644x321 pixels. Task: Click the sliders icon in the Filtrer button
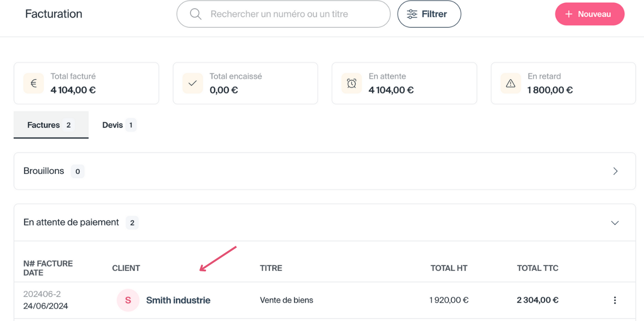point(412,14)
